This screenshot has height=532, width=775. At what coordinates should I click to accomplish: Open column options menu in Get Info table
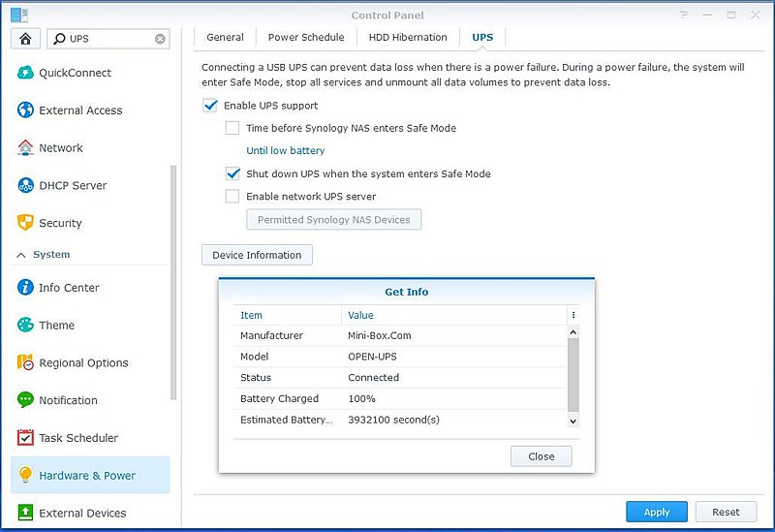573,315
